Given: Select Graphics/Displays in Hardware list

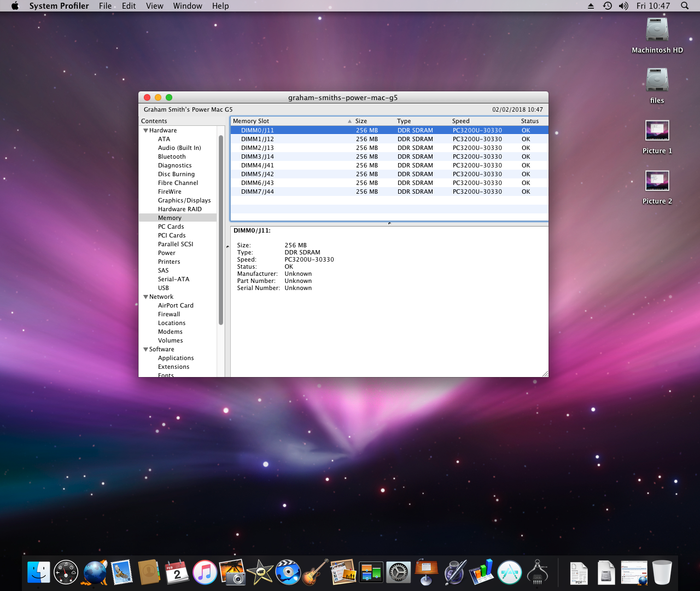Looking at the screenshot, I should tap(184, 201).
